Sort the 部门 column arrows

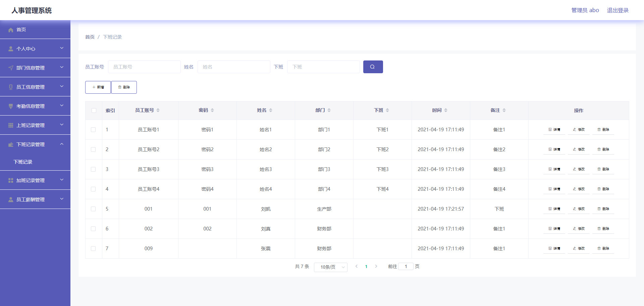click(x=329, y=110)
